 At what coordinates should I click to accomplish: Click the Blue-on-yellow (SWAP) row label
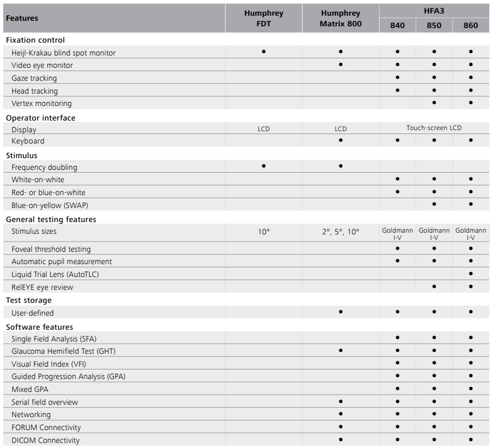point(50,205)
